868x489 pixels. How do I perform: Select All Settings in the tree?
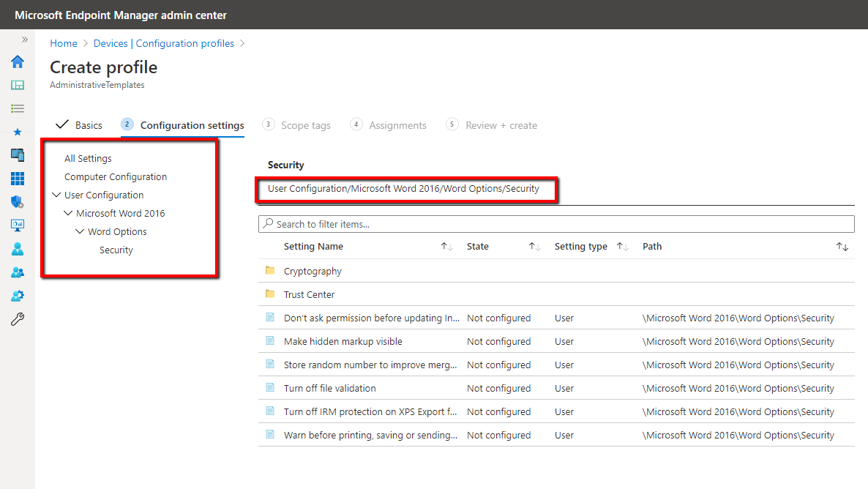pos(88,158)
